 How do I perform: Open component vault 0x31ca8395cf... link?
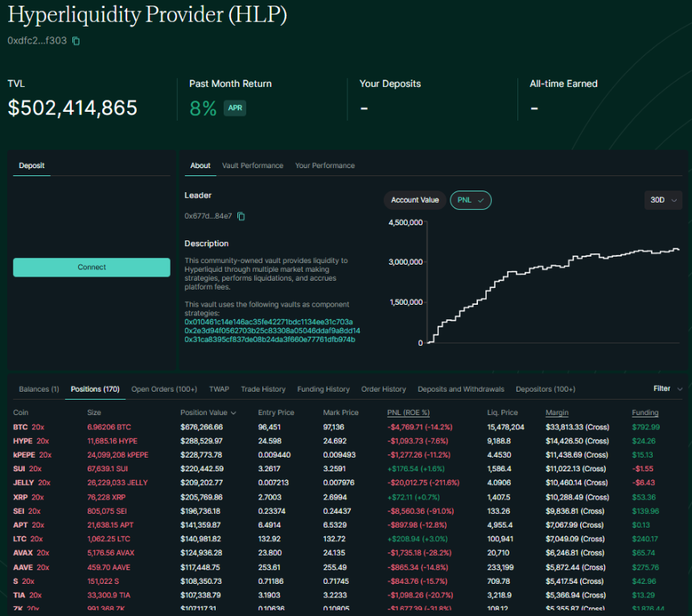click(270, 339)
